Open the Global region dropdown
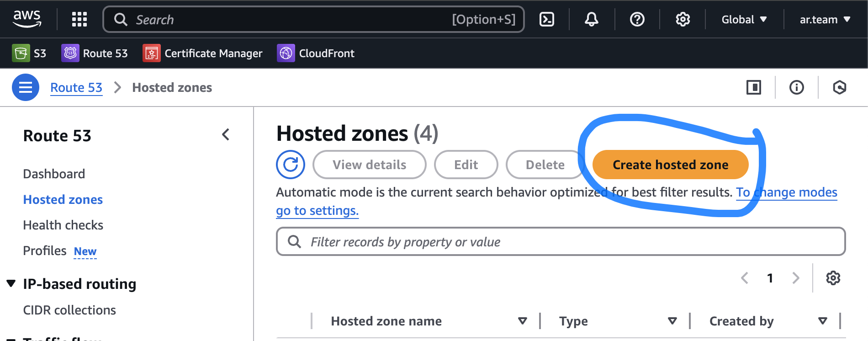The width and height of the screenshot is (868, 341). click(x=744, y=20)
